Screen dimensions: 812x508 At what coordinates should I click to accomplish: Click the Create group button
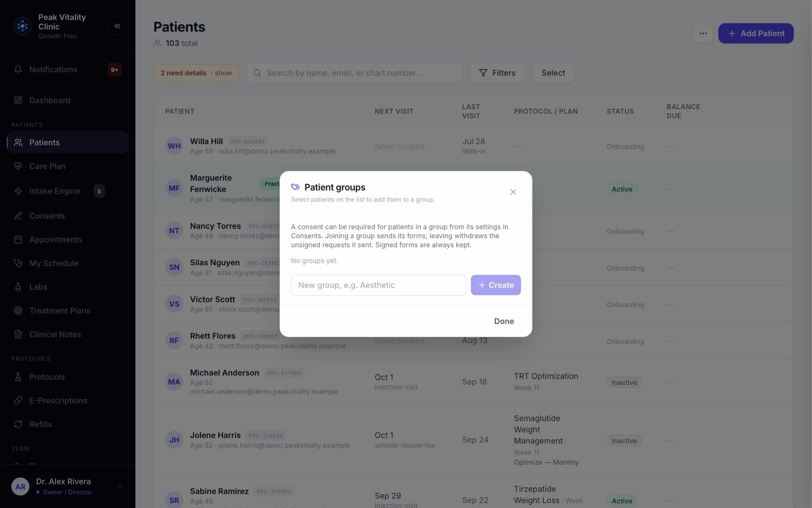click(496, 285)
